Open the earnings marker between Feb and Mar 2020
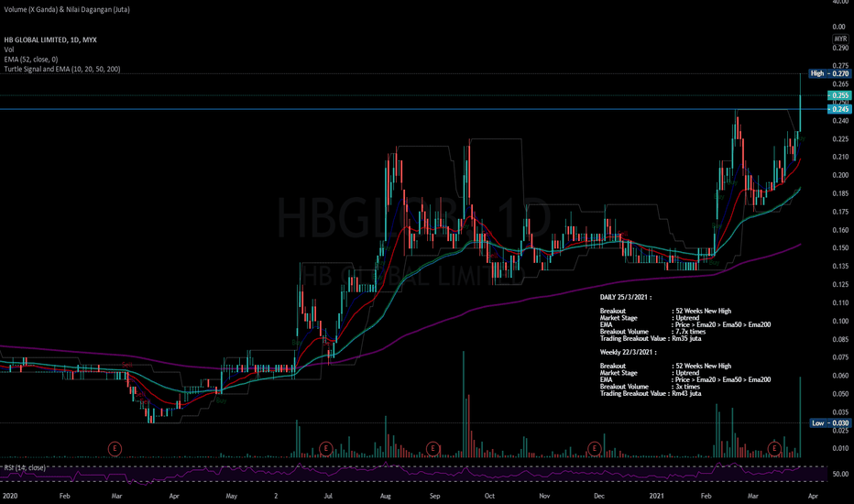Viewport: 854px width, 504px height. click(115, 448)
